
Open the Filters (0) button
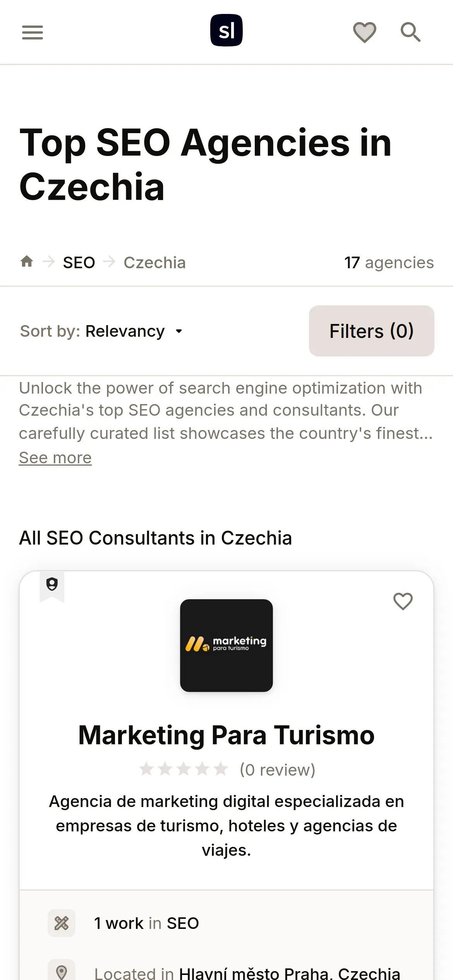pos(371,331)
